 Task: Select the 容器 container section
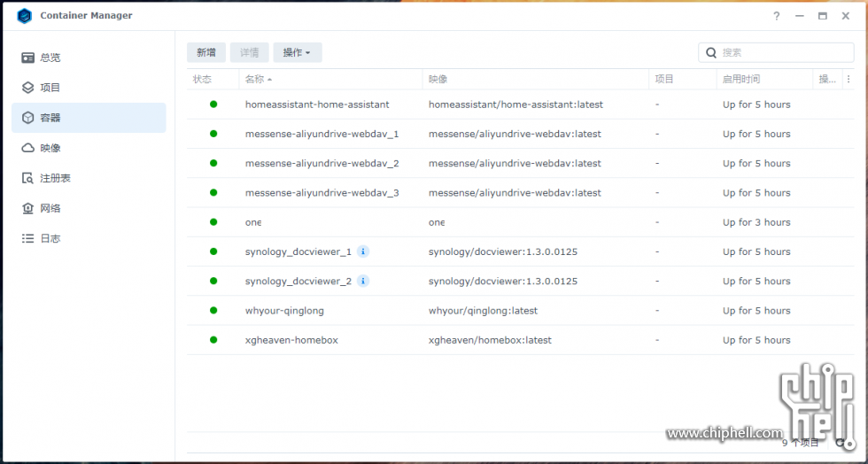(89, 118)
